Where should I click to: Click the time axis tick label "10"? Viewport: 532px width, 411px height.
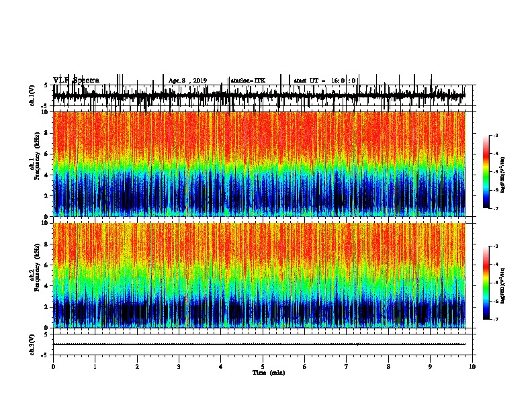[x=472, y=367]
